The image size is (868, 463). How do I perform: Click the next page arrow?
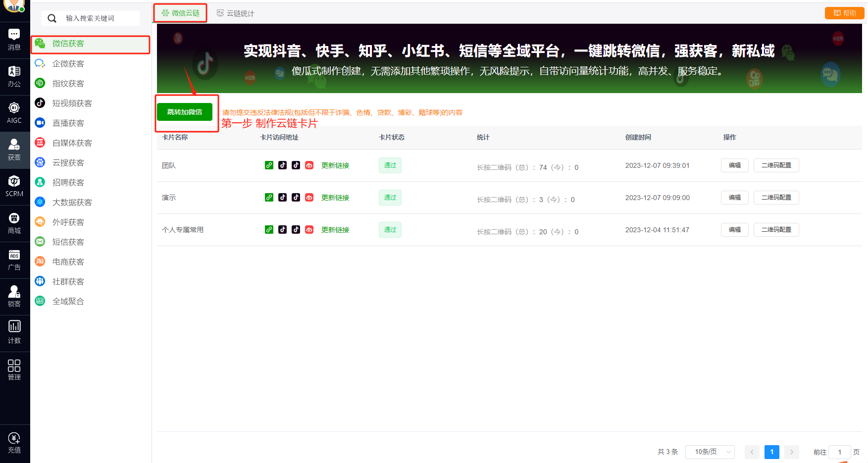click(792, 452)
